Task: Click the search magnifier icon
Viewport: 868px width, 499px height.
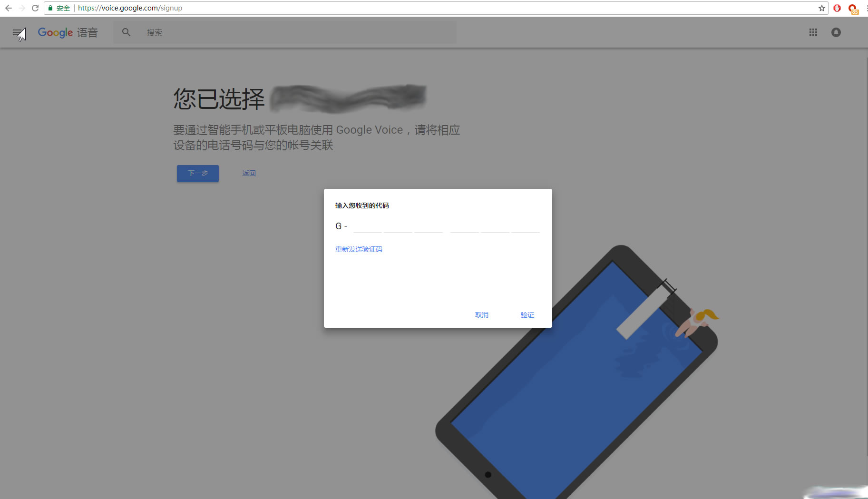Action: coord(126,32)
